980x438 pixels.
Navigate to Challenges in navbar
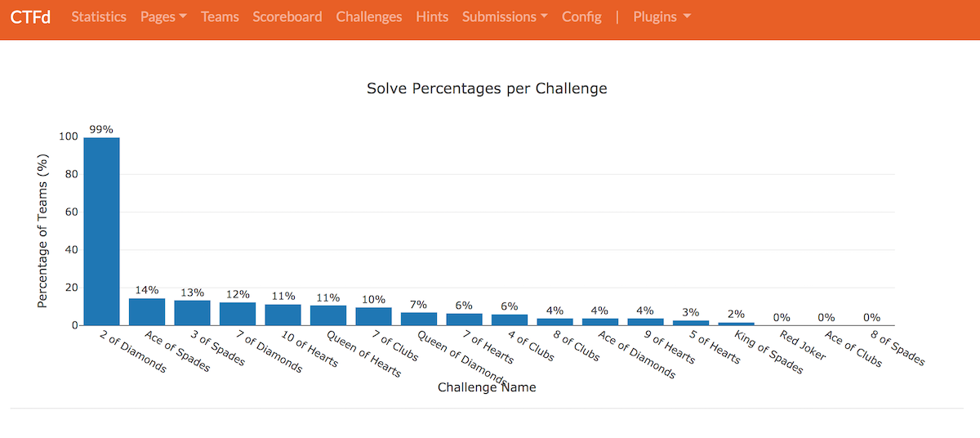[369, 16]
